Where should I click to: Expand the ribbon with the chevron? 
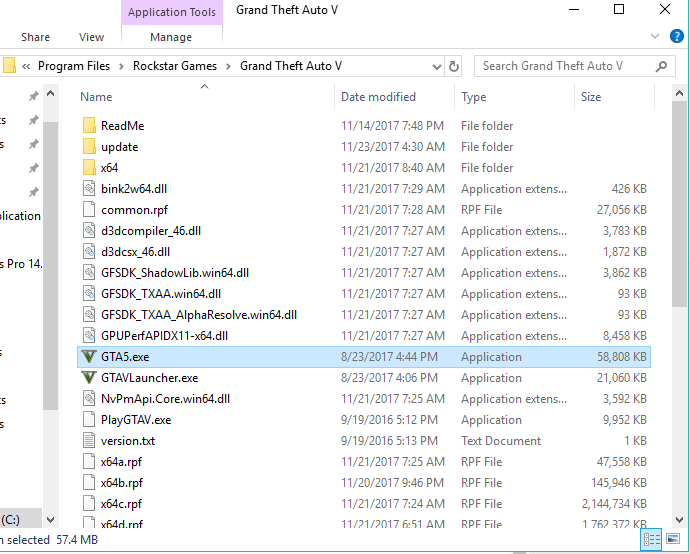pos(655,37)
